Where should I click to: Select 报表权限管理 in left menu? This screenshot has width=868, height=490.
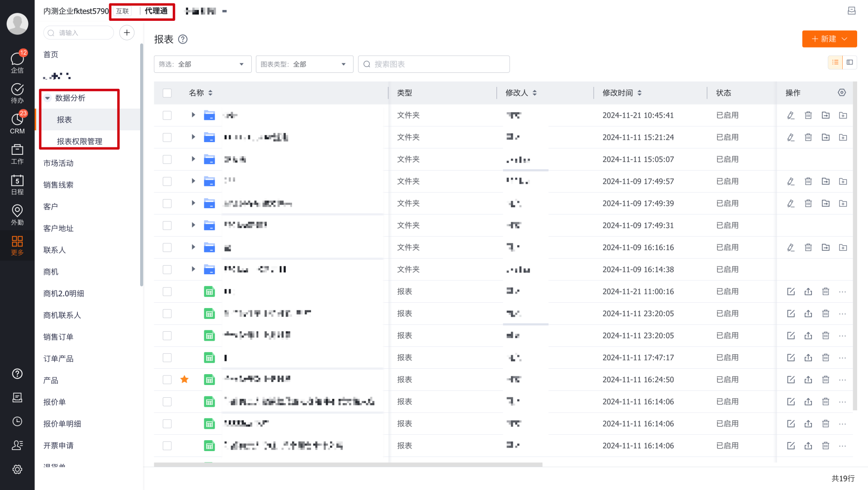pos(80,141)
